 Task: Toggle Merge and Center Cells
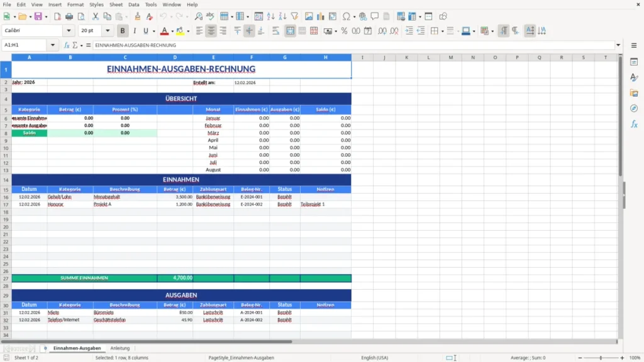tap(291, 31)
